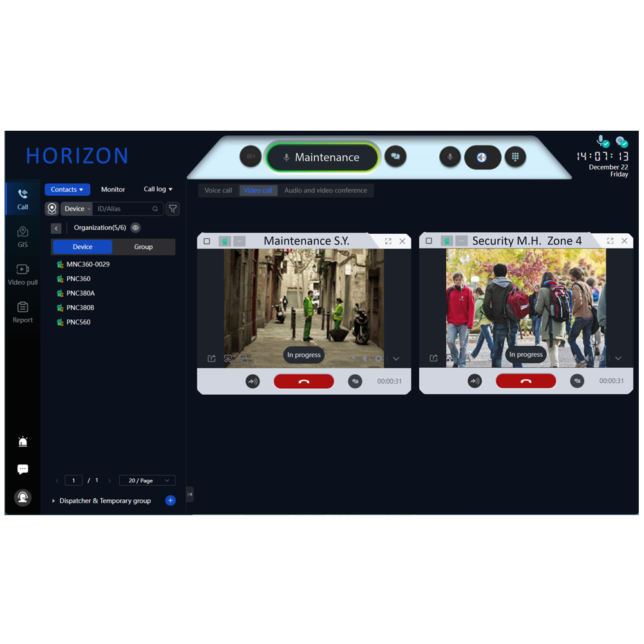
Task: Click the Monitor button
Action: (x=113, y=189)
